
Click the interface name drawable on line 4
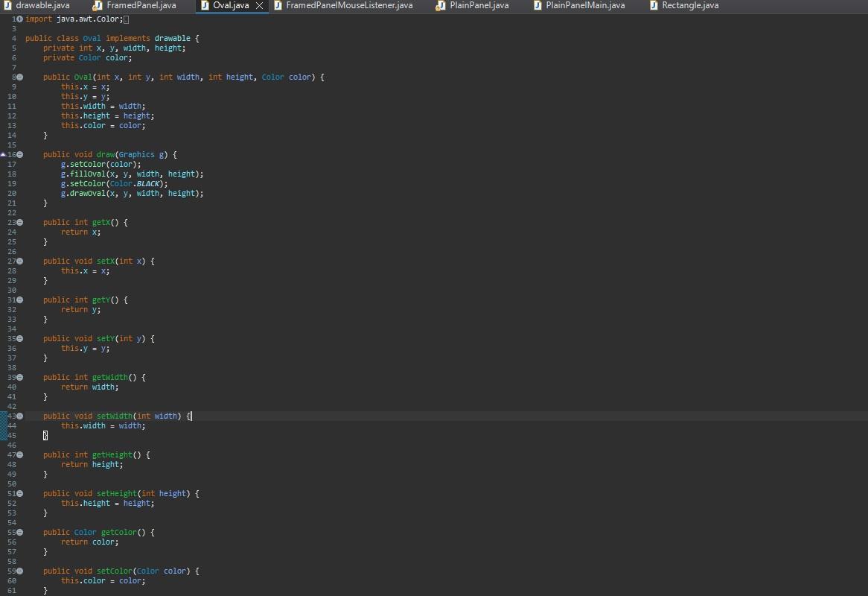(x=172, y=38)
